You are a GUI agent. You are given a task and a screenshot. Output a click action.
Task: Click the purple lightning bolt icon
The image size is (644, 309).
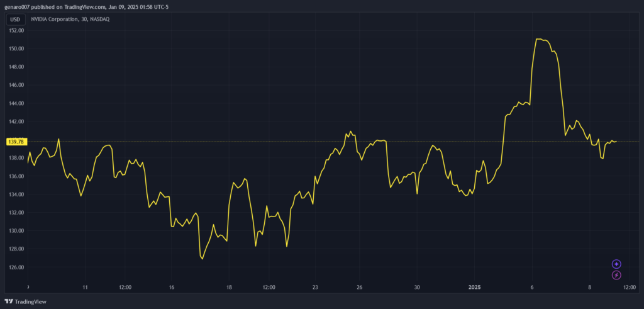point(616,275)
